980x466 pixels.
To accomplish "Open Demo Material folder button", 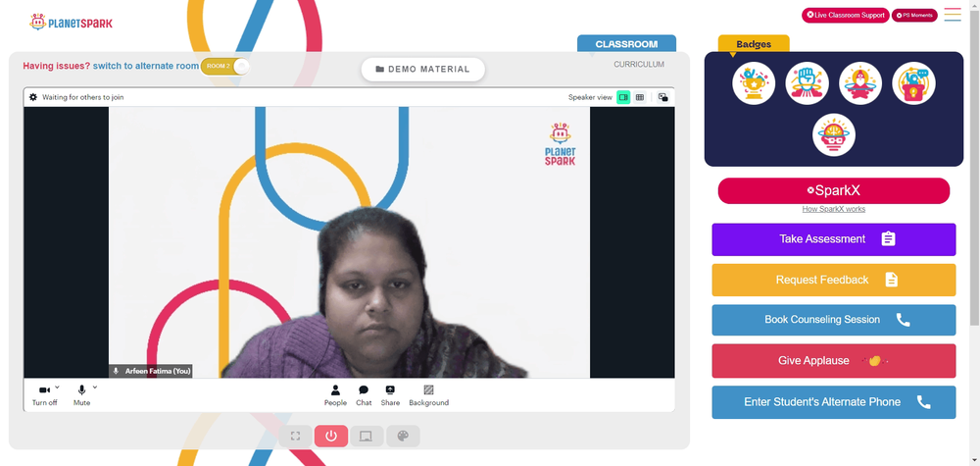I will (x=422, y=70).
